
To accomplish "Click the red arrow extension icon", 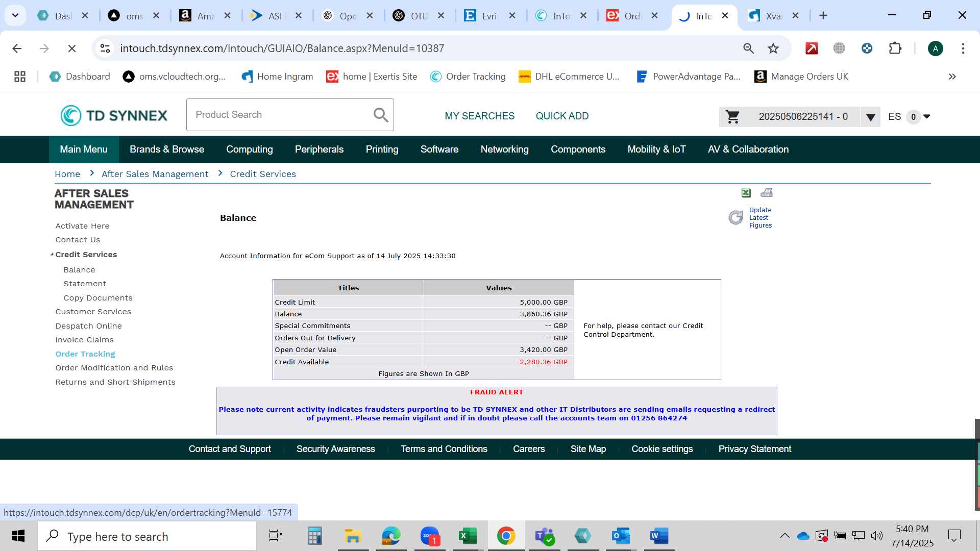I will pos(812,48).
